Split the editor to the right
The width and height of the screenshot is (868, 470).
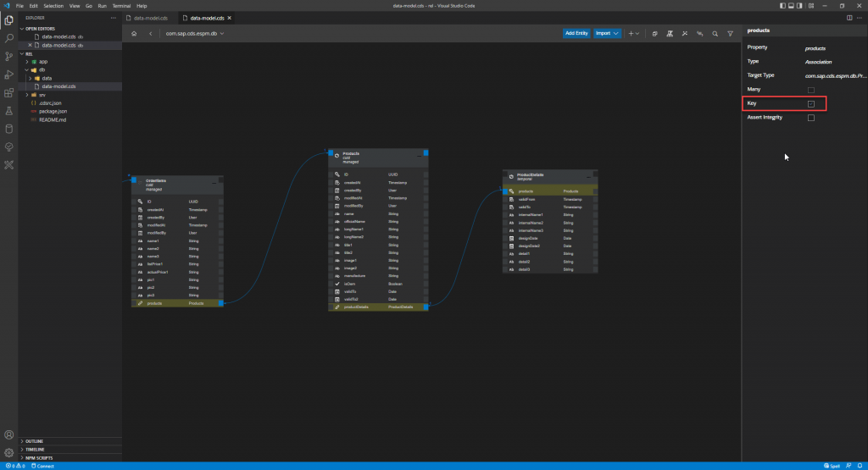849,18
